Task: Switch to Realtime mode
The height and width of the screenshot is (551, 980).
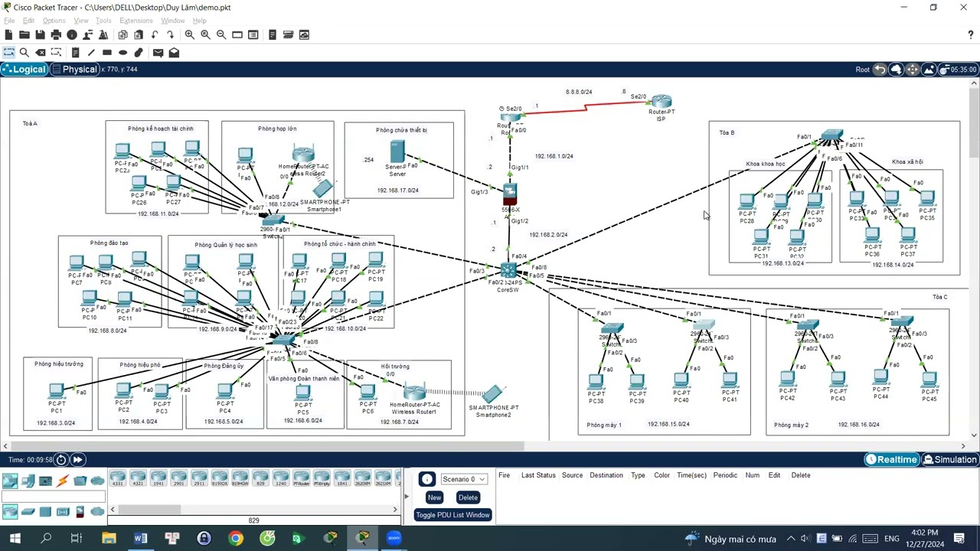Action: (891, 459)
